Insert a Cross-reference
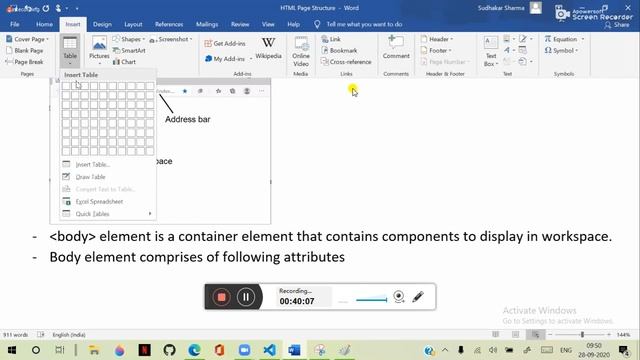 click(346, 62)
